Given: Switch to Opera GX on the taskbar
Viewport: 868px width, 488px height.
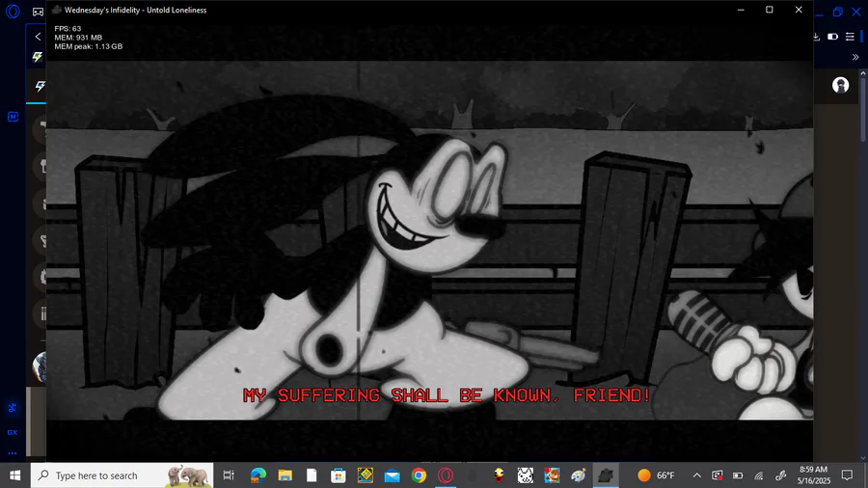Looking at the screenshot, I should click(446, 475).
